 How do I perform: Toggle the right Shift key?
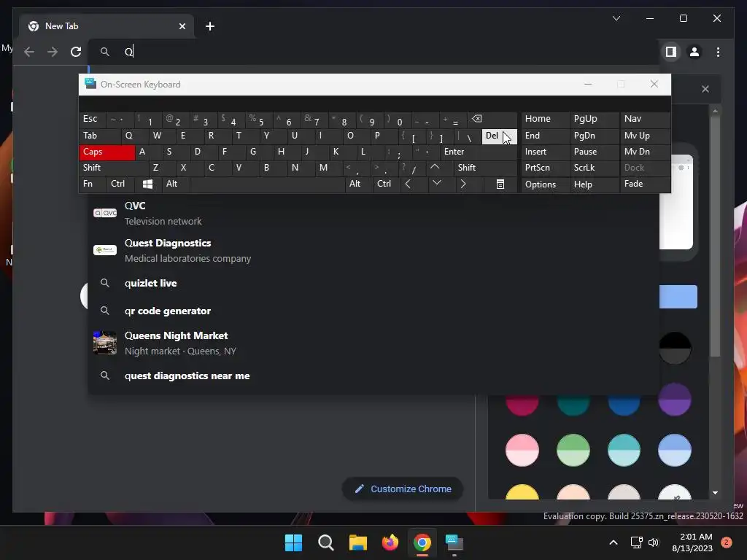[x=485, y=168]
